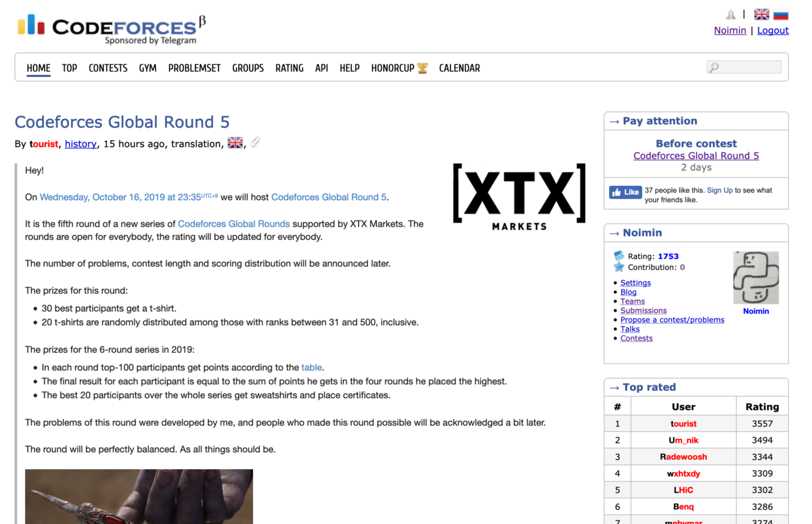Open Noimin's avatar picture
Image resolution: width=812 pixels, height=524 pixels.
(756, 278)
